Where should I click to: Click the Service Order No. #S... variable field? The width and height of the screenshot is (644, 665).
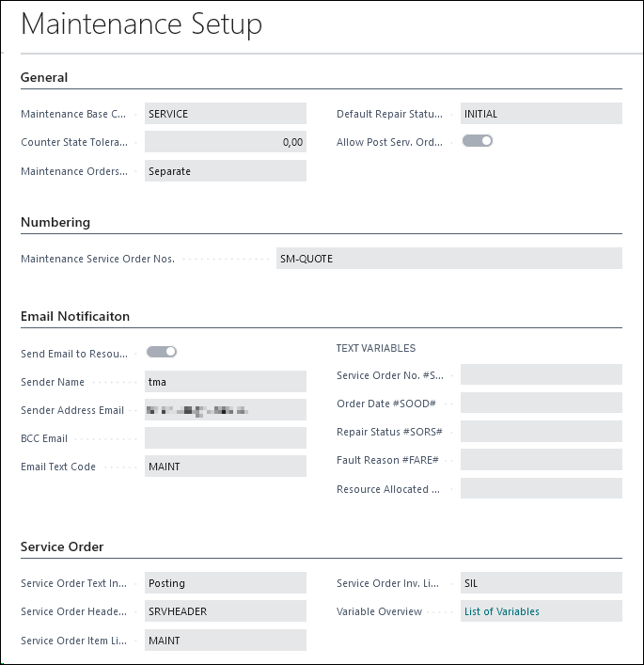tap(541, 374)
